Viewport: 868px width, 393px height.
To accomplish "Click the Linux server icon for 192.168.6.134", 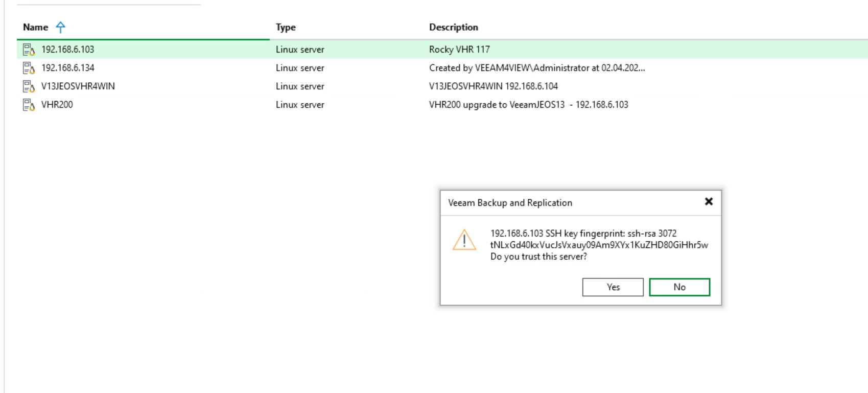I will (29, 68).
